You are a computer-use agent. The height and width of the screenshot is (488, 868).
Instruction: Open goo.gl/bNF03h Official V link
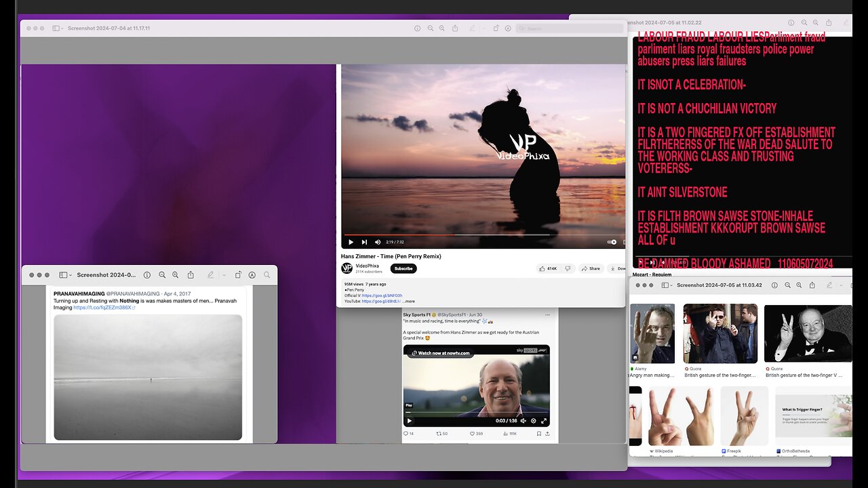(x=382, y=296)
